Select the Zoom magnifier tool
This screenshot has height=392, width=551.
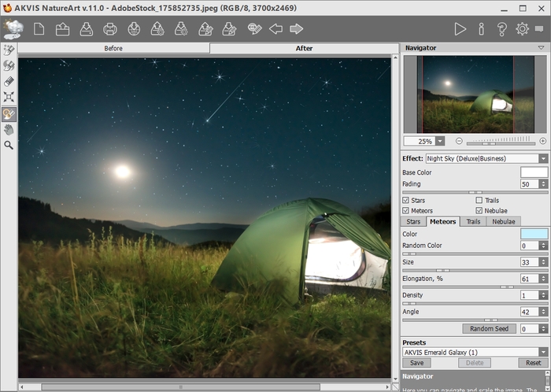click(x=9, y=145)
